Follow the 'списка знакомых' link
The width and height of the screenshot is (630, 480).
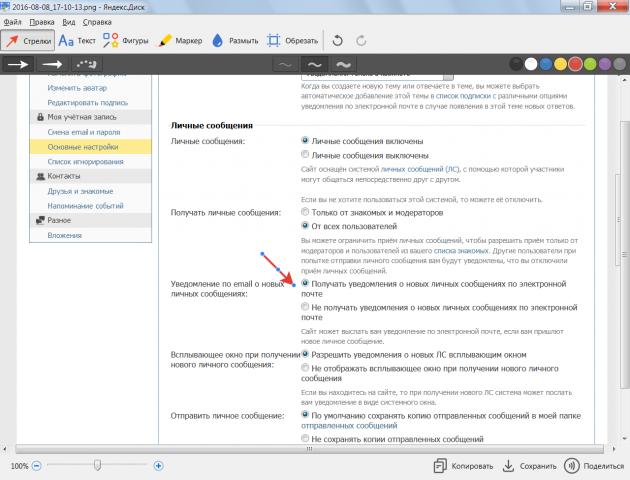pos(461,251)
